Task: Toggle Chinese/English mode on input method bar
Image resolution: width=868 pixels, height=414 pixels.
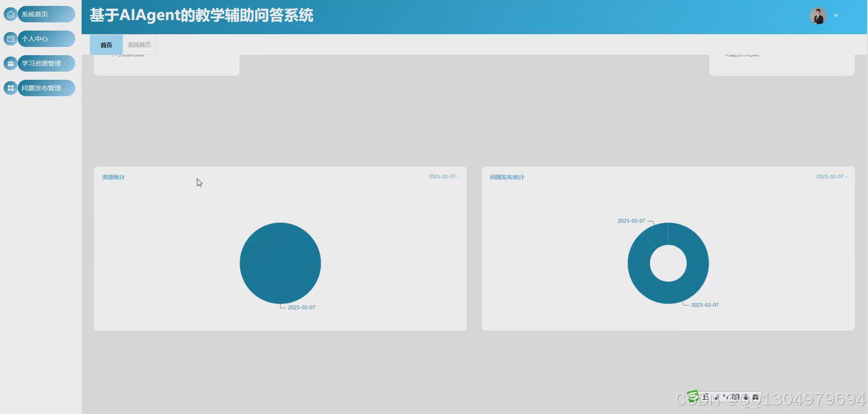Action: point(706,397)
